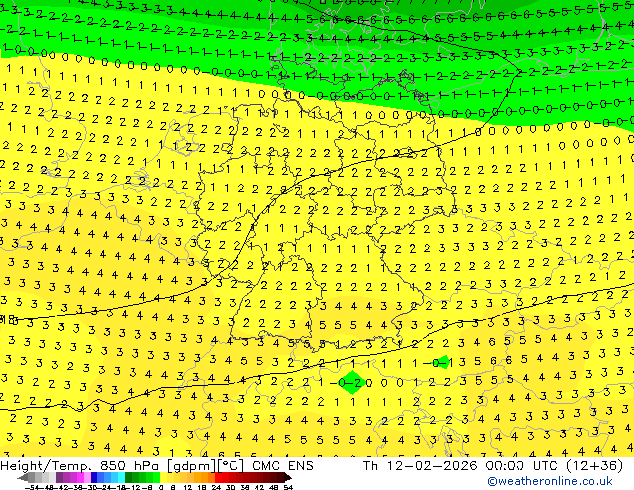The width and height of the screenshot is (634, 490).
Task: Click the '-54' legend scale value
Action: tap(32, 488)
